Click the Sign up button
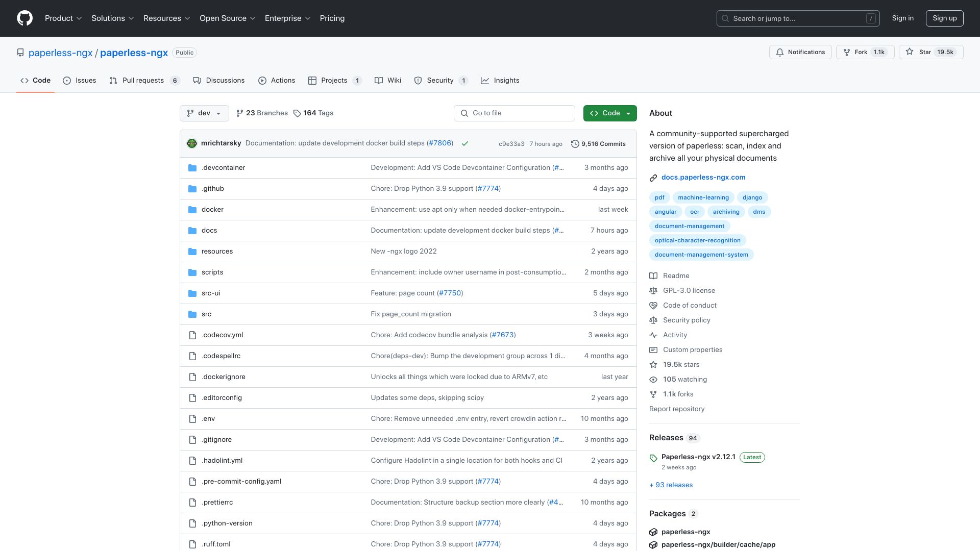980x551 pixels. pos(945,18)
